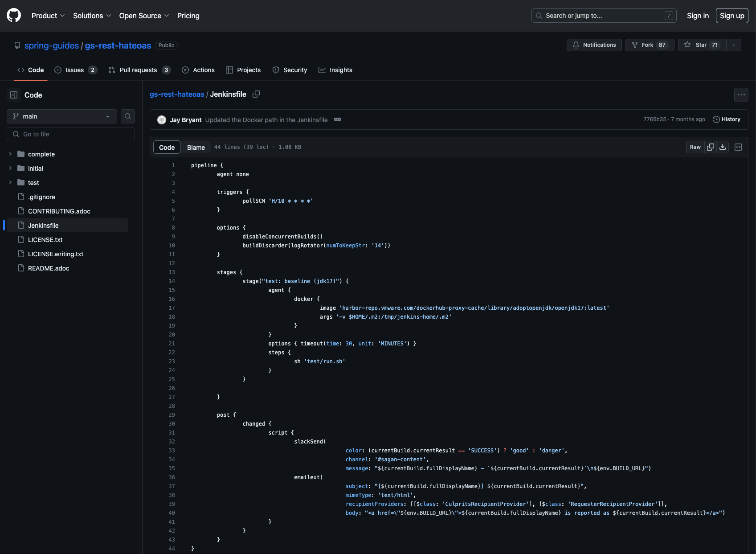756x554 pixels.
Task: Expand the initial folder
Action: pyautogui.click(x=10, y=168)
